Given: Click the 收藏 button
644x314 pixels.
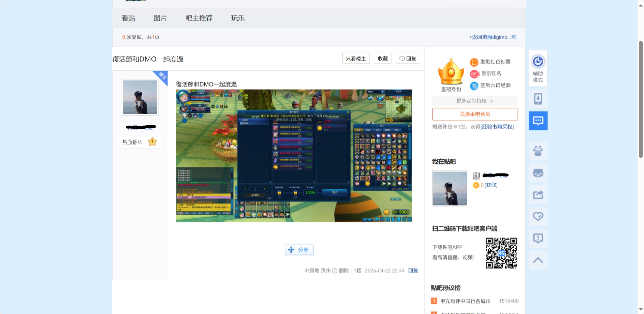Looking at the screenshot, I should (x=383, y=58).
